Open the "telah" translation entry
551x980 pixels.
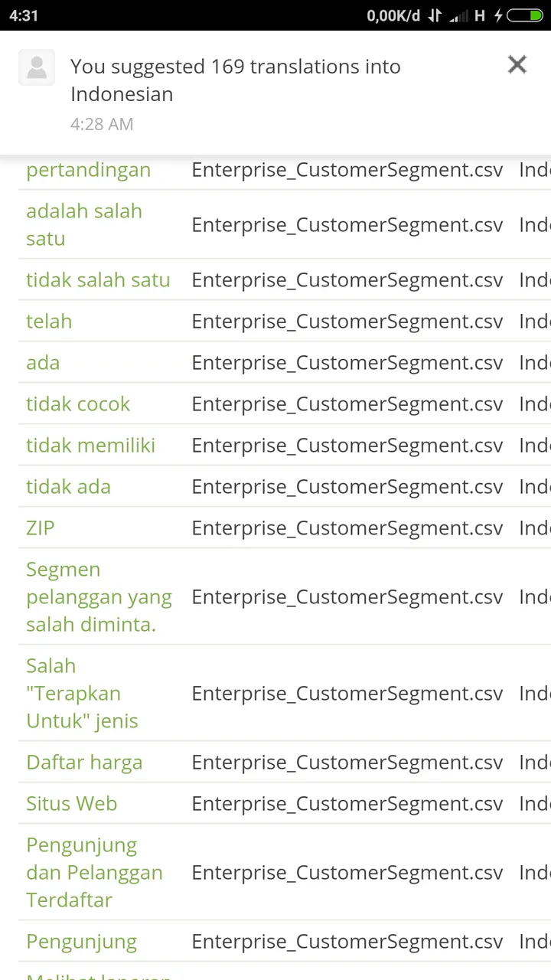tap(49, 322)
